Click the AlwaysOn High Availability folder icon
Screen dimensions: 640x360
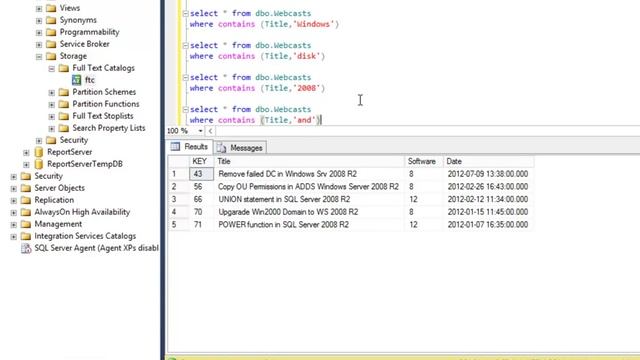(26, 212)
